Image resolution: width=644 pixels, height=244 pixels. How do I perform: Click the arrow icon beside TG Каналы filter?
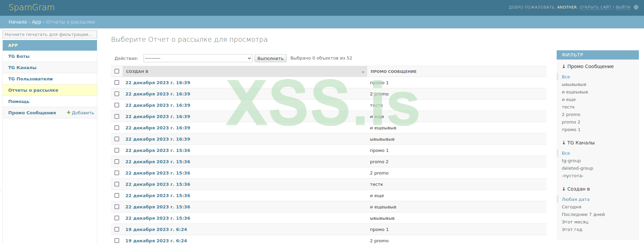pyautogui.click(x=564, y=143)
